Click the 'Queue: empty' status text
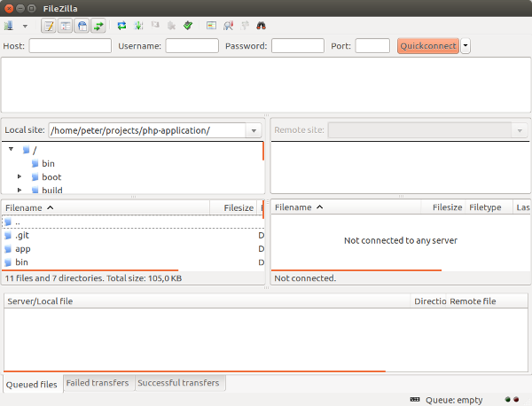Image resolution: width=532 pixels, height=406 pixels. (454, 400)
